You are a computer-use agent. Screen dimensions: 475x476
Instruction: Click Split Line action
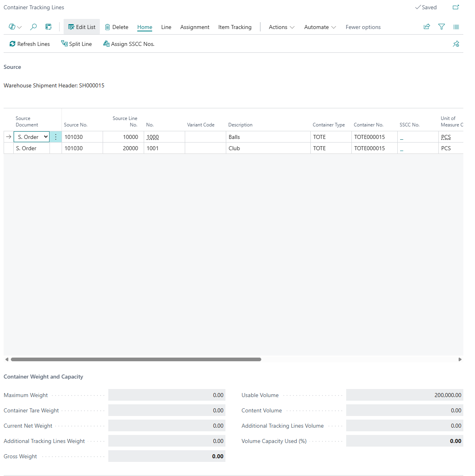coord(76,44)
